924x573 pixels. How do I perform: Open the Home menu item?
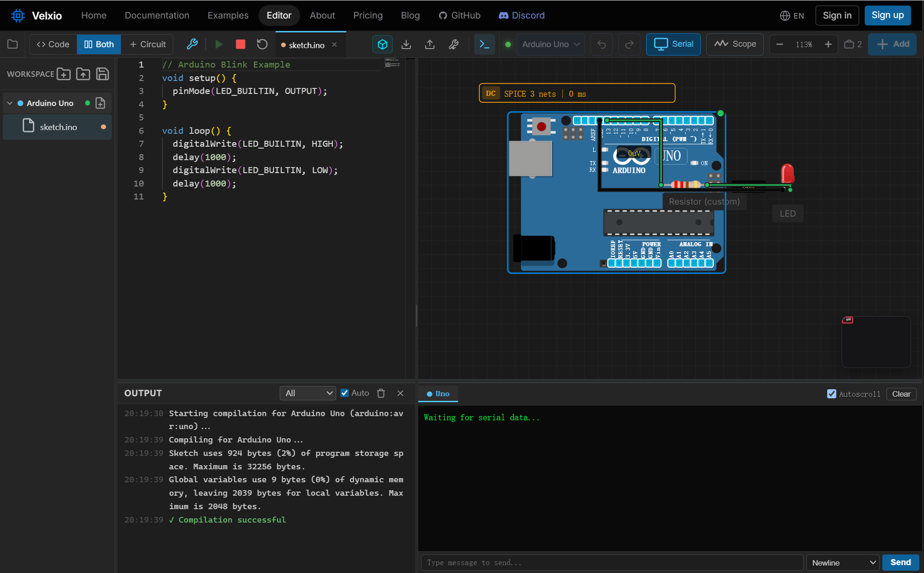94,15
